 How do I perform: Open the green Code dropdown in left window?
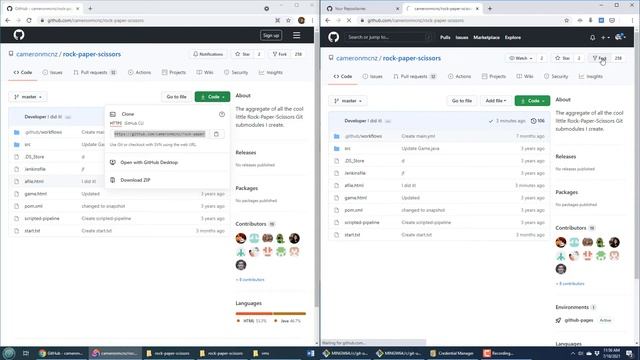(x=212, y=97)
